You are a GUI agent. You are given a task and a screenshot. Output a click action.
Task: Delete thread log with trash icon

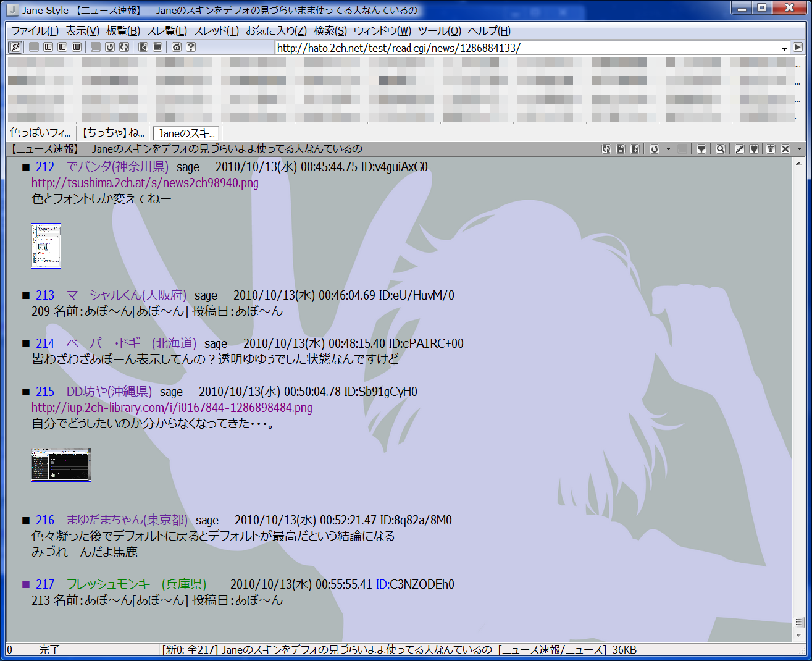point(771,149)
